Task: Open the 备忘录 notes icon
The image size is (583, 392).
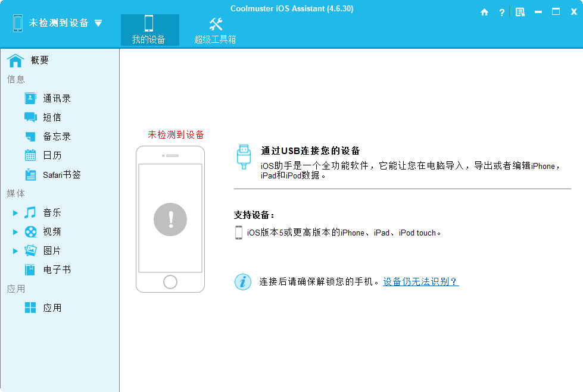Action: pyautogui.click(x=30, y=136)
